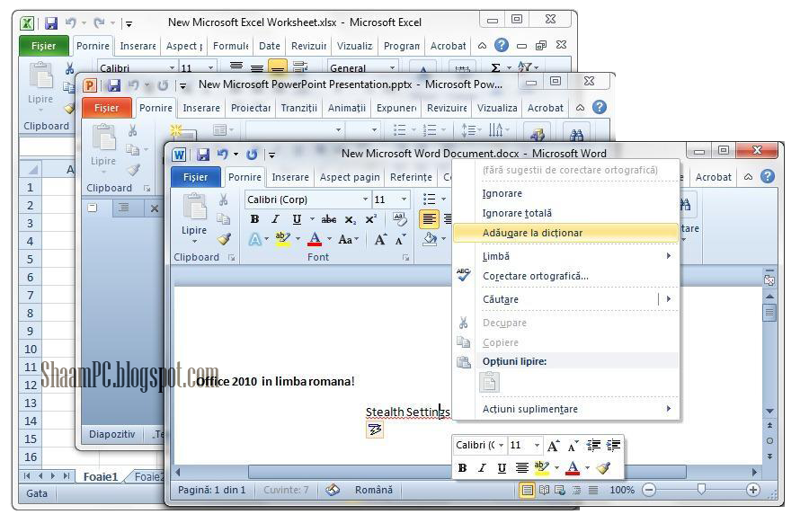Toggle Subscript in Word ribbon
The image size is (809, 532).
click(x=351, y=220)
